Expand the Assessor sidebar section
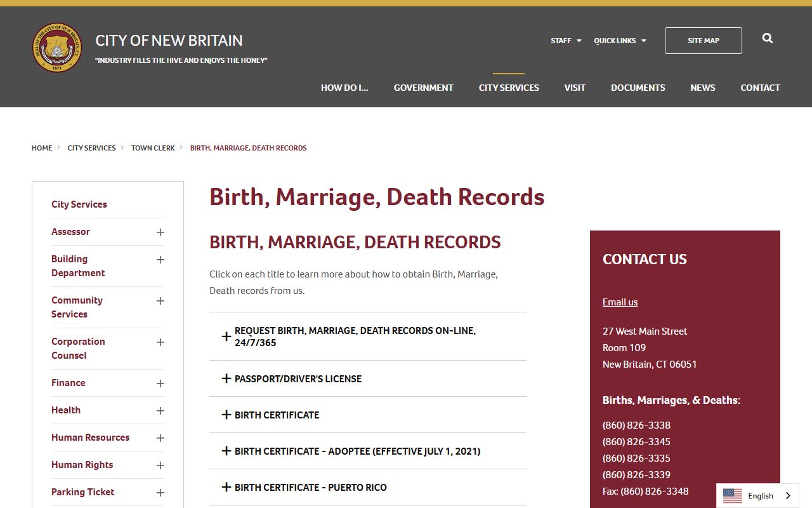Screen dimensions: 812x508 pos(160,232)
